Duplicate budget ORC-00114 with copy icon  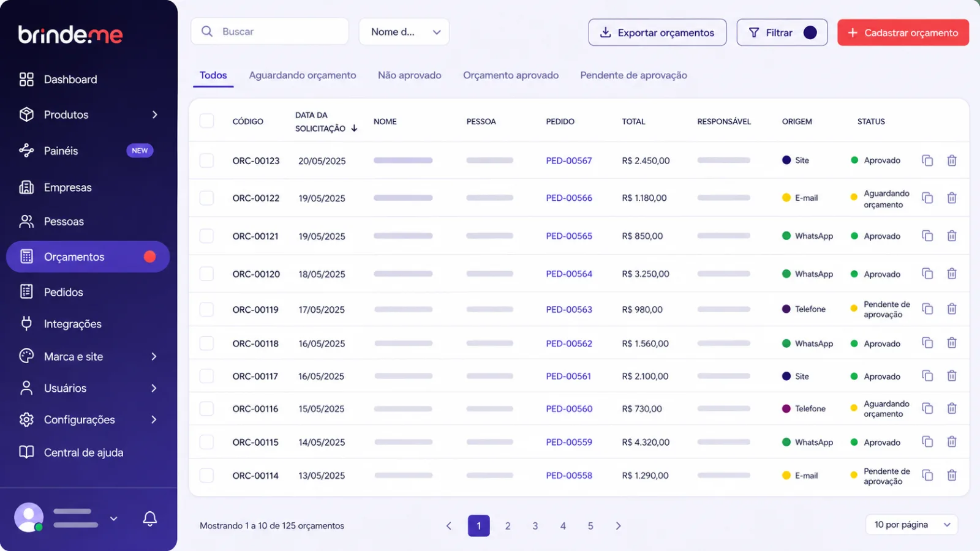coord(927,475)
